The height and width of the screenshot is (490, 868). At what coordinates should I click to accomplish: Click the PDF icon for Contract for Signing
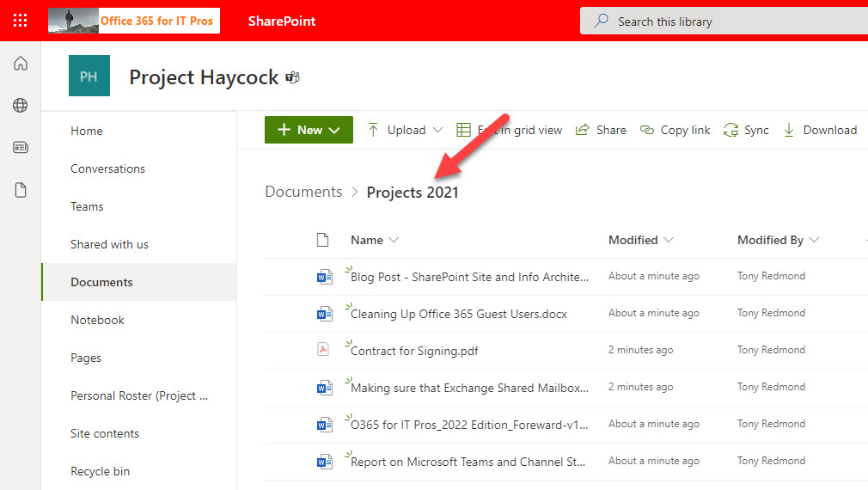coord(324,350)
